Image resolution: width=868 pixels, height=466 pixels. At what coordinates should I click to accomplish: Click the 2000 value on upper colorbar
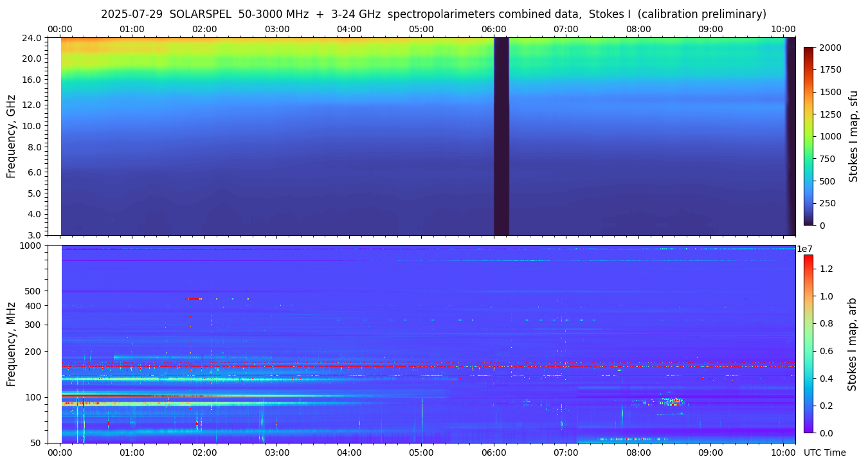coord(829,48)
